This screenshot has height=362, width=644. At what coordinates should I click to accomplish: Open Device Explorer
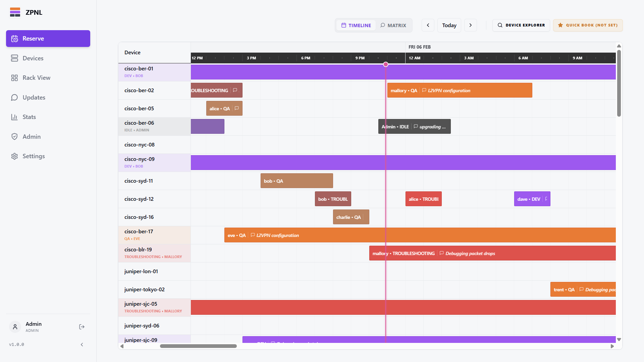521,25
